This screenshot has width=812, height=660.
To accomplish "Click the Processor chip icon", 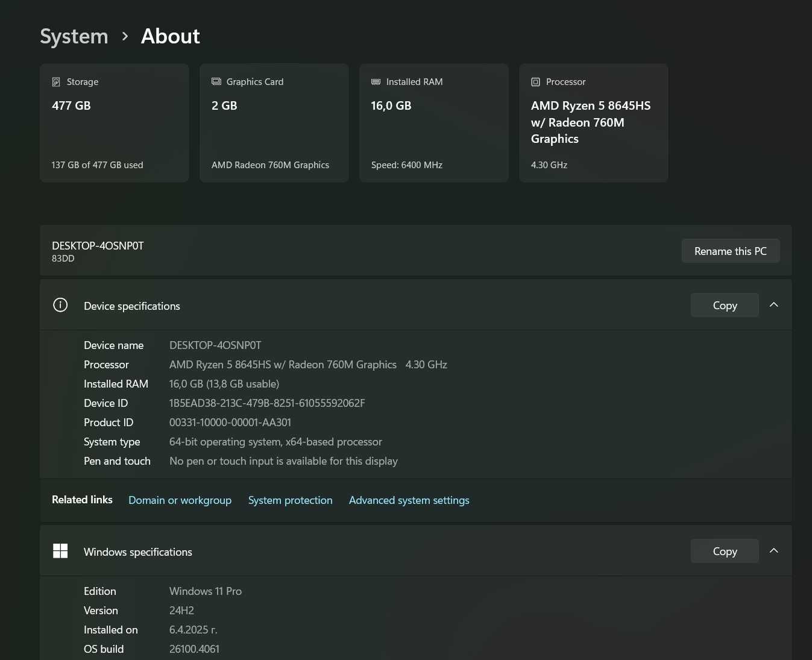I will [535, 82].
